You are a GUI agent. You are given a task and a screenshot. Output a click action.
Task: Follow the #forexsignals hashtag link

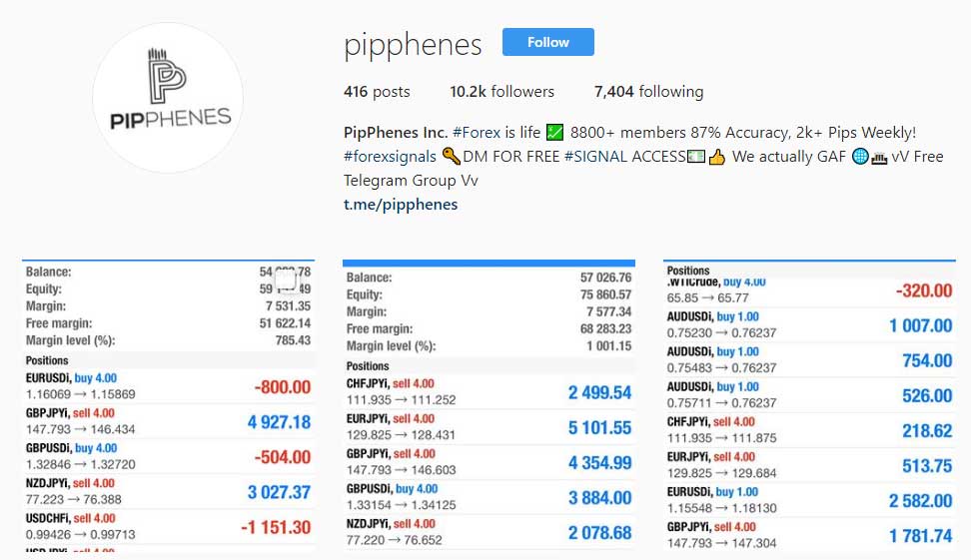tap(390, 157)
